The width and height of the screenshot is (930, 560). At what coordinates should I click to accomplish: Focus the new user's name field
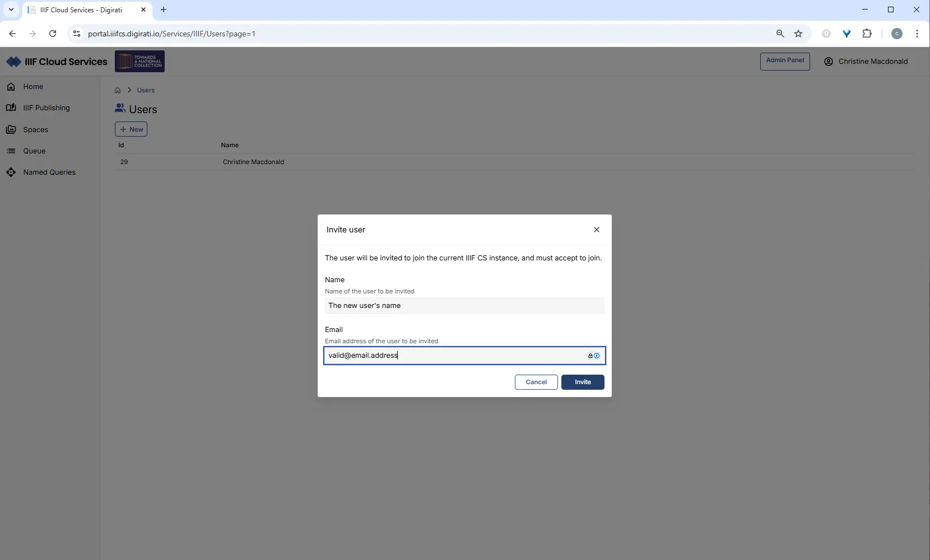click(x=464, y=306)
